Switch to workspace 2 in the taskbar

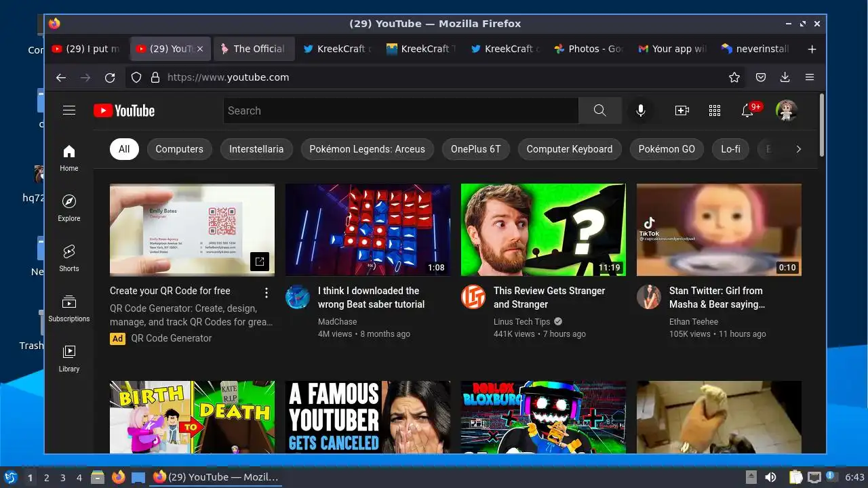(46, 478)
